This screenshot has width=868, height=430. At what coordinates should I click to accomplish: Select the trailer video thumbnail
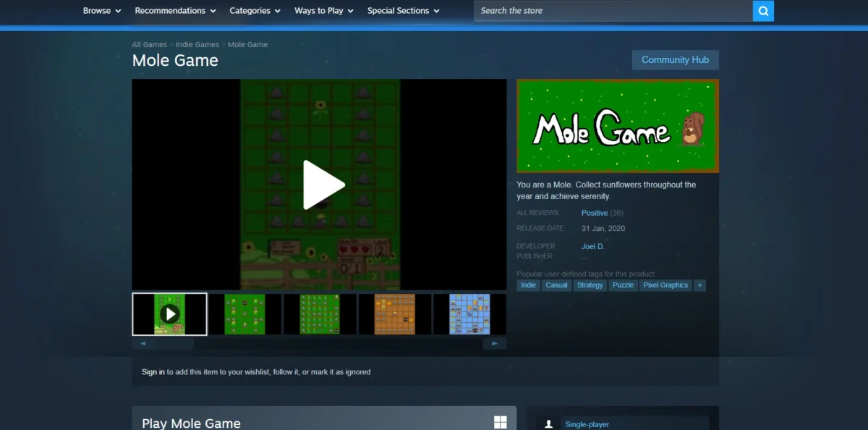pos(169,314)
